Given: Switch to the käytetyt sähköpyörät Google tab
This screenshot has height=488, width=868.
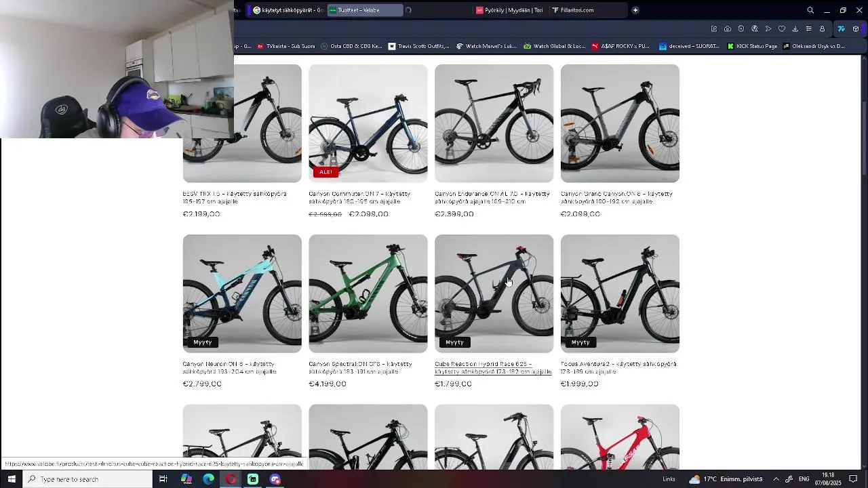Looking at the screenshot, I should (x=288, y=10).
